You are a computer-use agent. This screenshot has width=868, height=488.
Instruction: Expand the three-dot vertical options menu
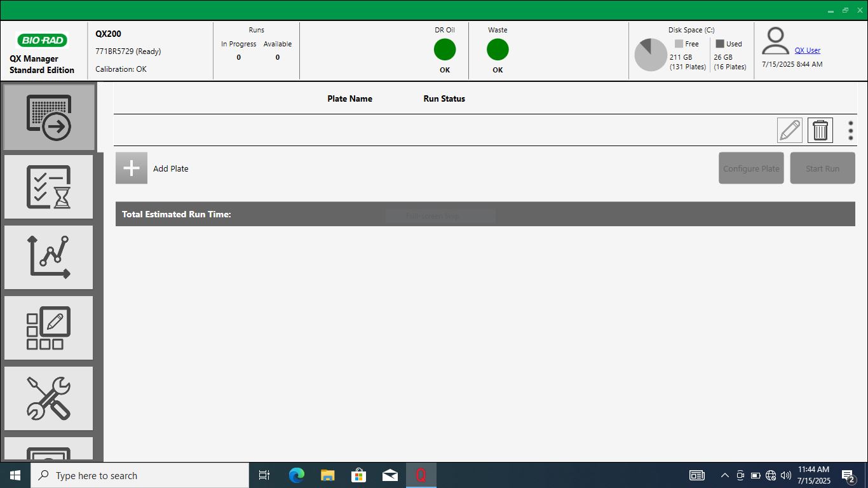[x=851, y=130]
